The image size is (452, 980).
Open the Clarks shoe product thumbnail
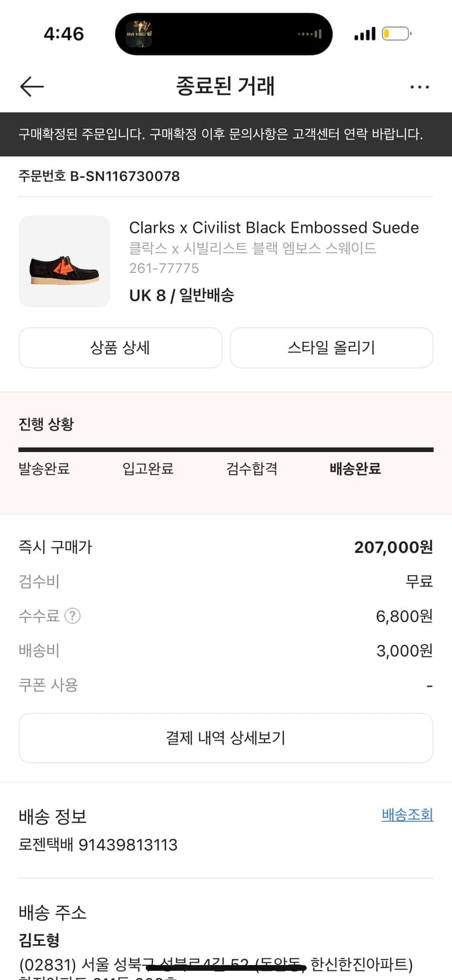pyautogui.click(x=64, y=261)
